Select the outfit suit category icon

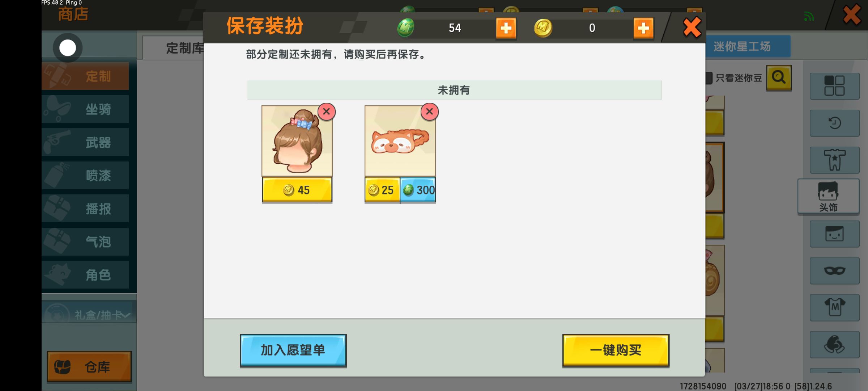tap(835, 160)
